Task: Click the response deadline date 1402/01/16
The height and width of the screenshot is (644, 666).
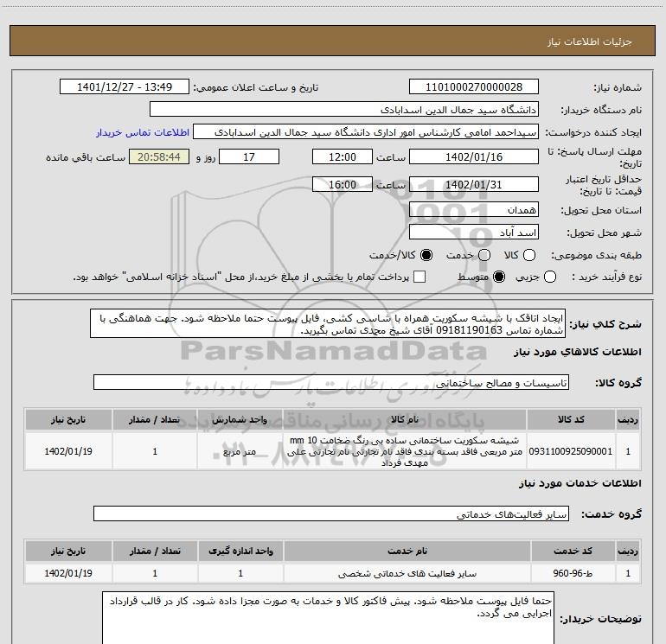Action: (474, 156)
